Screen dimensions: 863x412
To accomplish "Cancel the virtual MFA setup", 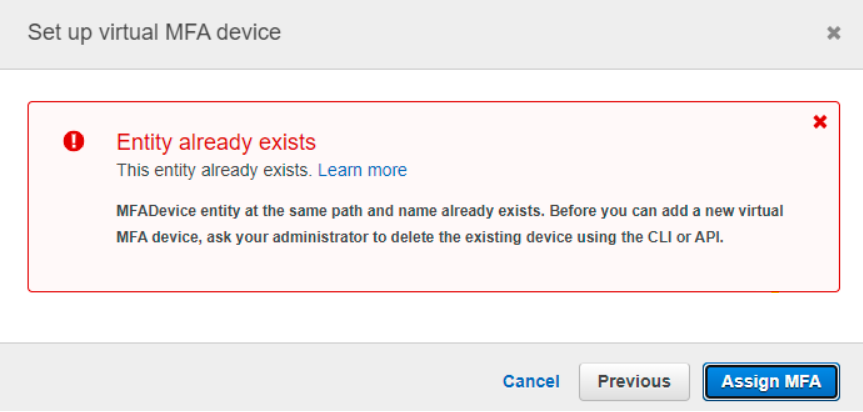I will [x=531, y=381].
